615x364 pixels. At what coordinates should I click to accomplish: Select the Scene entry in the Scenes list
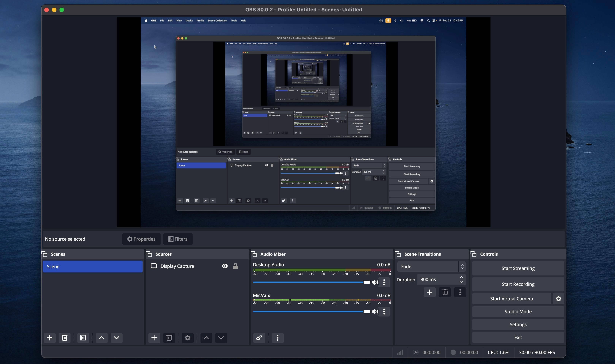click(92, 266)
